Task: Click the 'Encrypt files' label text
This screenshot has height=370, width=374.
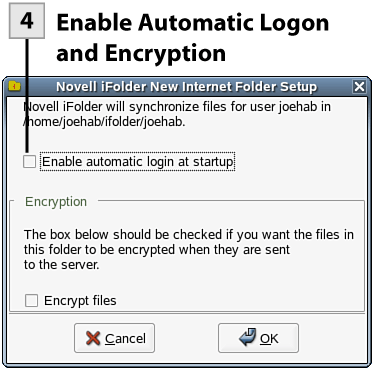Action: click(x=80, y=301)
